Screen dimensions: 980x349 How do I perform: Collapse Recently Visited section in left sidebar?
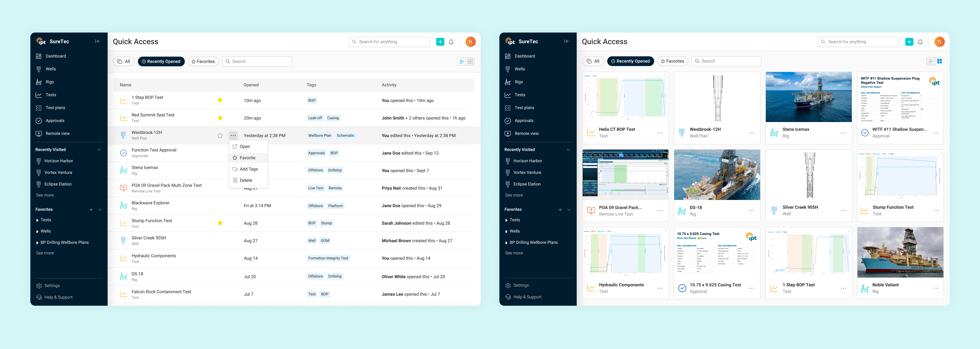99,150
